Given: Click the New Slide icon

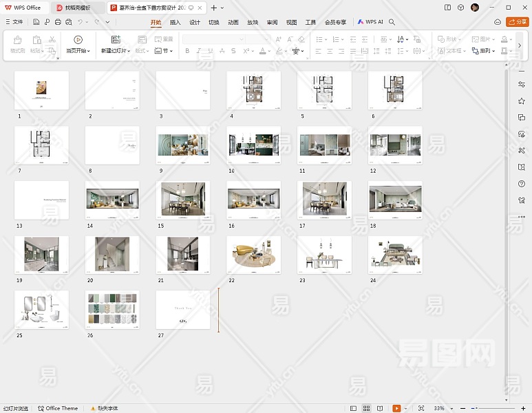Looking at the screenshot, I should [115, 40].
